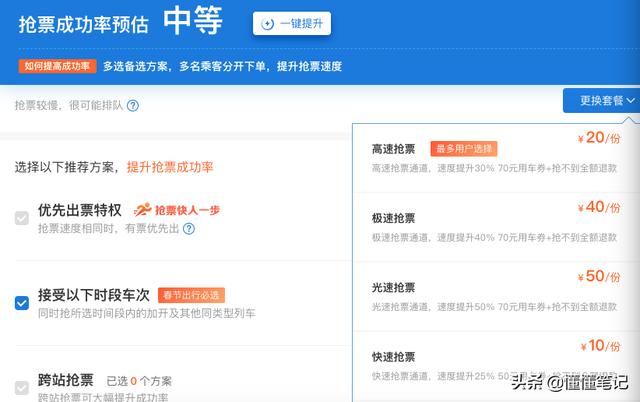The height and width of the screenshot is (402, 640).
Task: Select the 快速抢票 ¥10 package
Action: (x=496, y=366)
